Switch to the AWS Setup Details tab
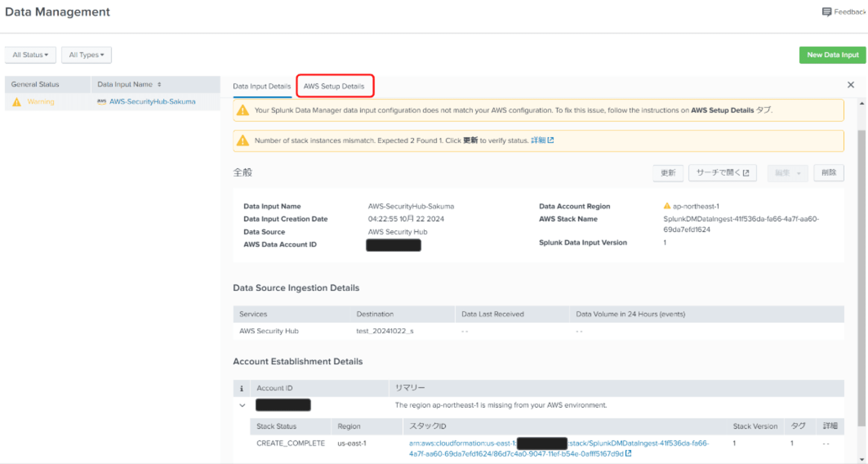868x464 pixels. click(x=334, y=86)
